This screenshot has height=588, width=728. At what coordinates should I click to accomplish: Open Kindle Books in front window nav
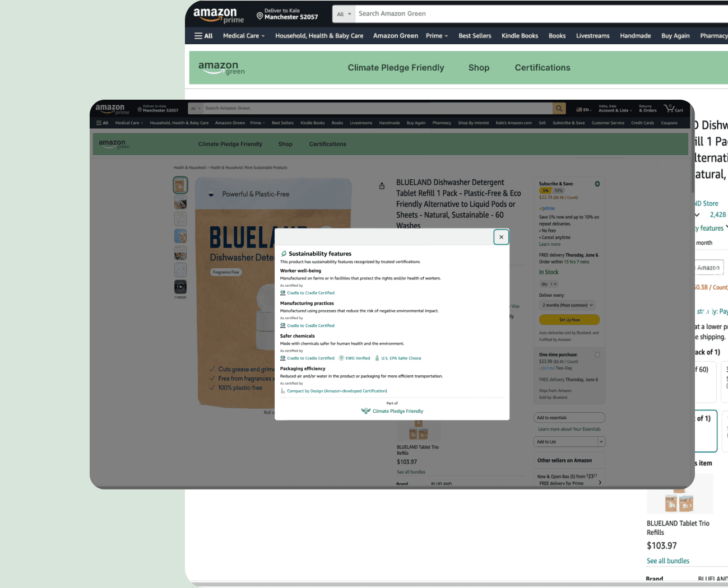click(313, 123)
